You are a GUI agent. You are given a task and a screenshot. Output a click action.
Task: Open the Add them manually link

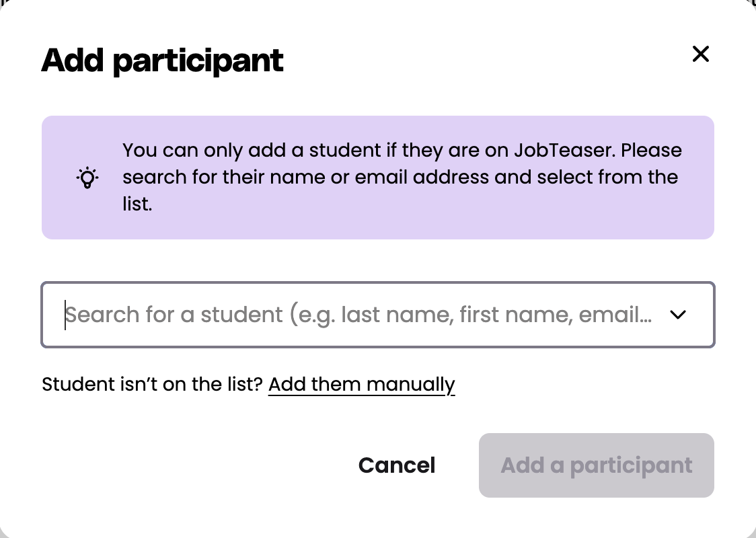[361, 385]
